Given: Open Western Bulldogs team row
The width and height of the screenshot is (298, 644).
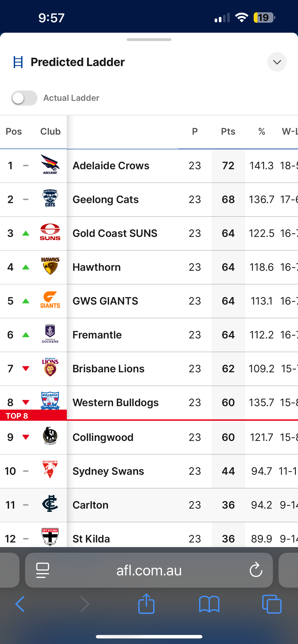Looking at the screenshot, I should (x=149, y=402).
